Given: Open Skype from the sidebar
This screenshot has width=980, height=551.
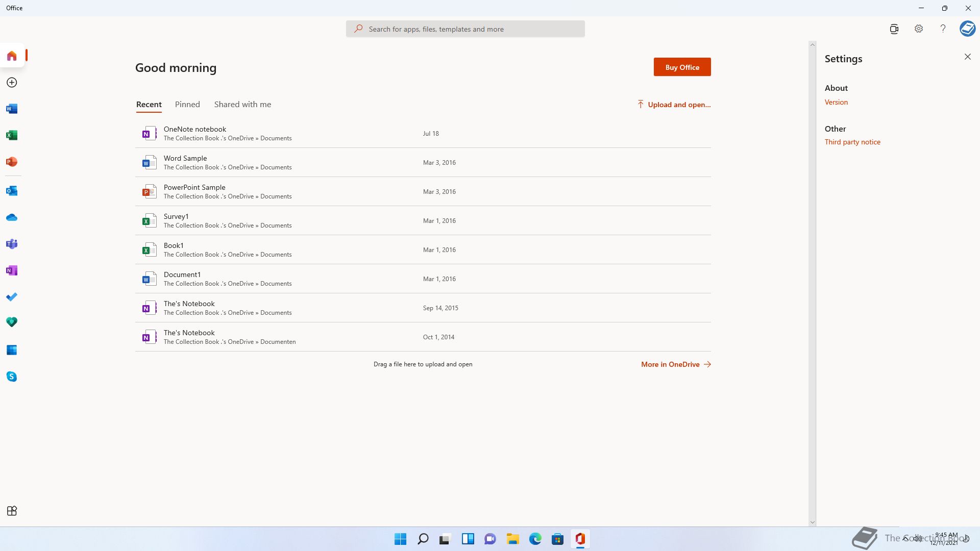Looking at the screenshot, I should pos(12,377).
